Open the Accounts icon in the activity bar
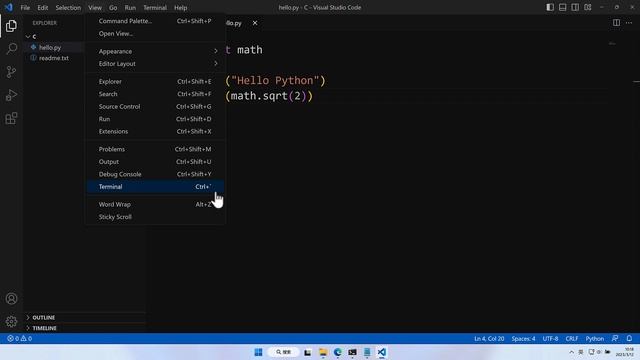 [11, 298]
